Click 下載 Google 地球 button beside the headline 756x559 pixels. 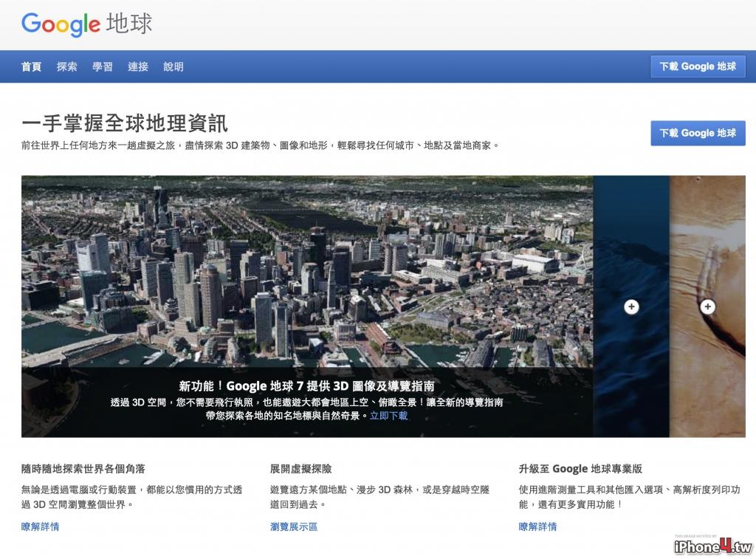click(x=698, y=133)
